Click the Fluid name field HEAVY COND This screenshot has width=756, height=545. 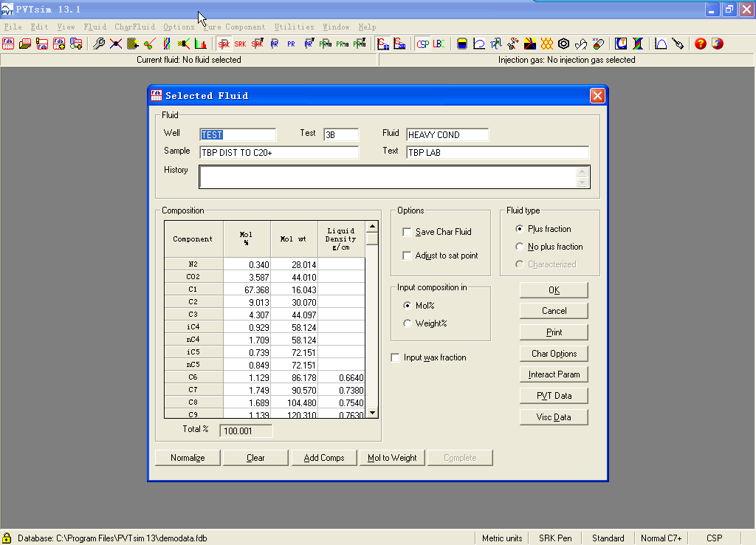pos(447,134)
